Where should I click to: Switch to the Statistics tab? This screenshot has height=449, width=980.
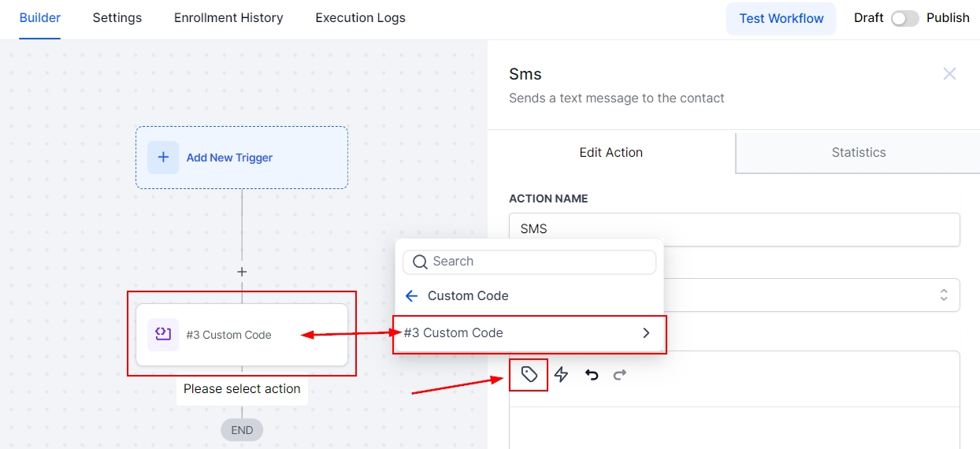tap(858, 153)
